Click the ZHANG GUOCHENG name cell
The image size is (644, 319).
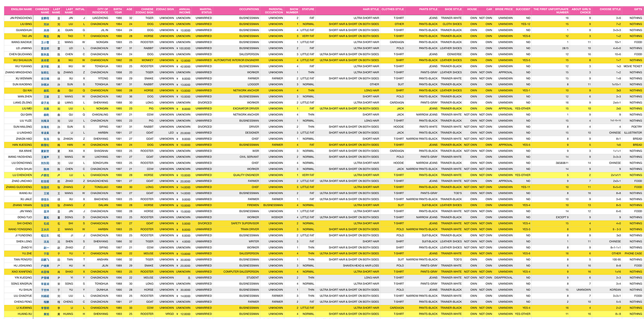[19, 187]
